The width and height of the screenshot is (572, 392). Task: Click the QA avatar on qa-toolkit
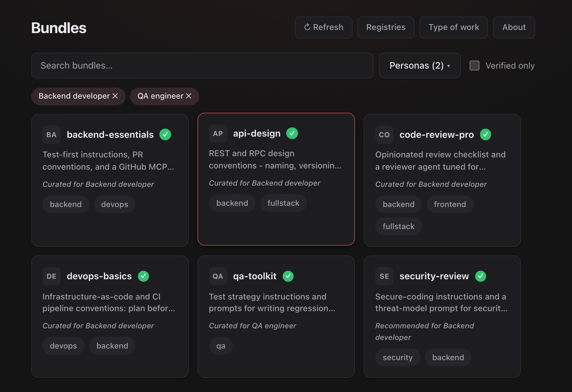pos(218,276)
